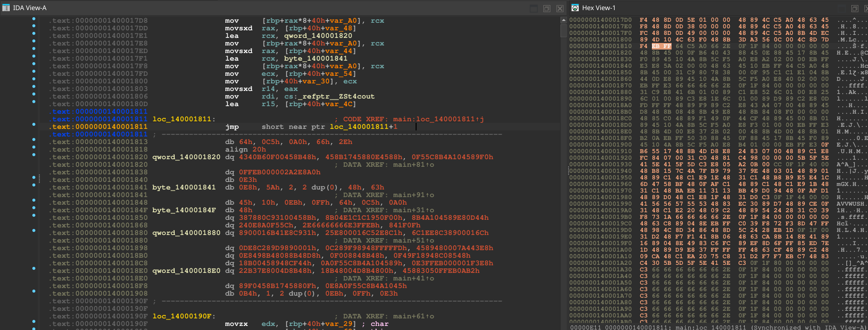The image size is (868, 330).
Task: Click the lea r15 instruction operand r15
Action: pos(268,104)
